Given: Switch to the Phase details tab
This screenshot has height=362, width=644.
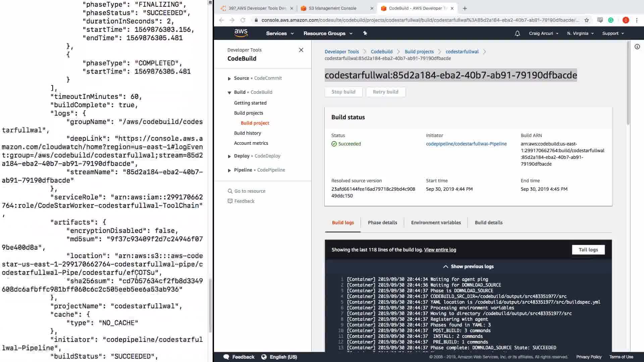Looking at the screenshot, I should coord(382,223).
